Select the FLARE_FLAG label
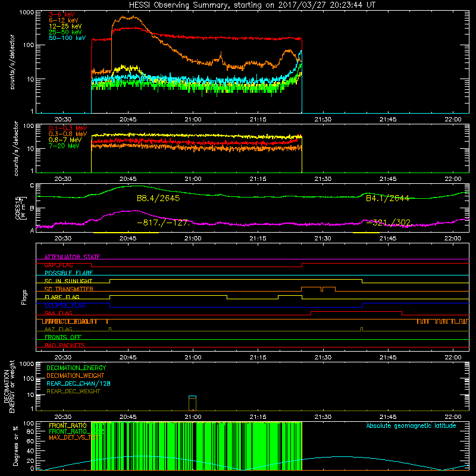 tap(62, 297)
